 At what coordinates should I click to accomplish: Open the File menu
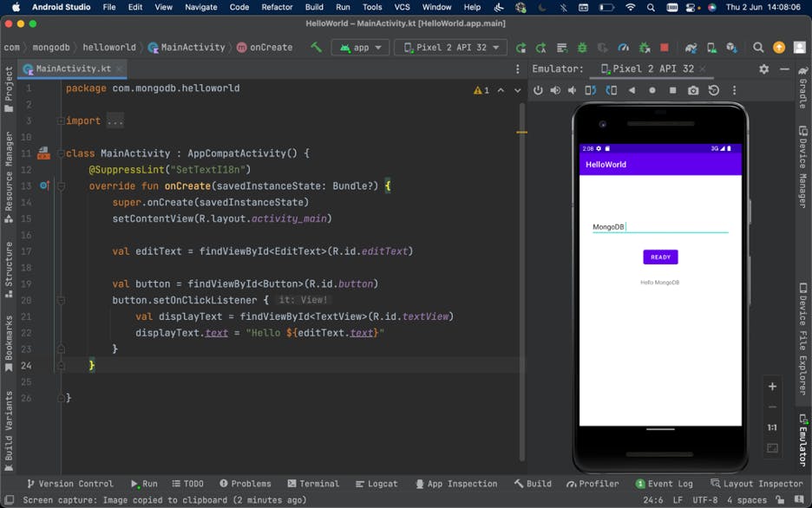tap(109, 7)
